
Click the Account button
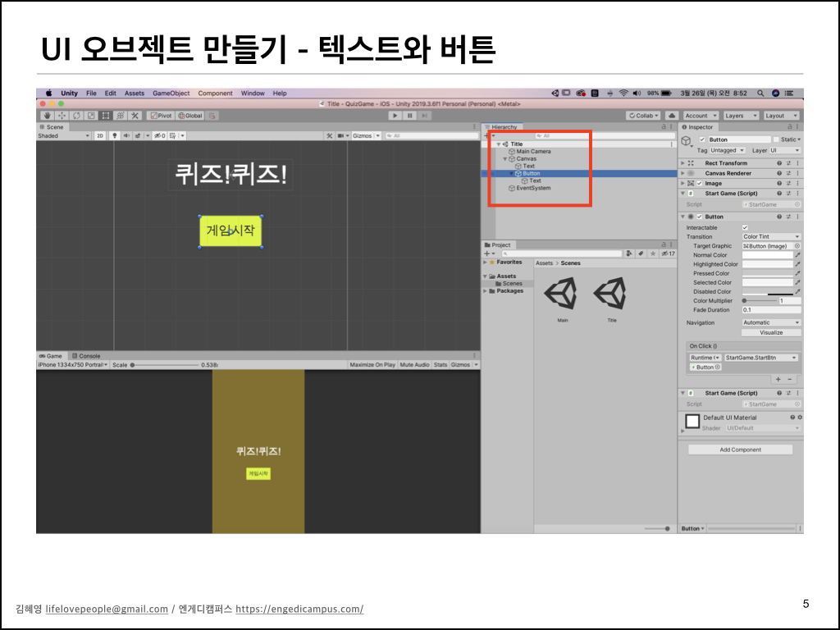701,115
